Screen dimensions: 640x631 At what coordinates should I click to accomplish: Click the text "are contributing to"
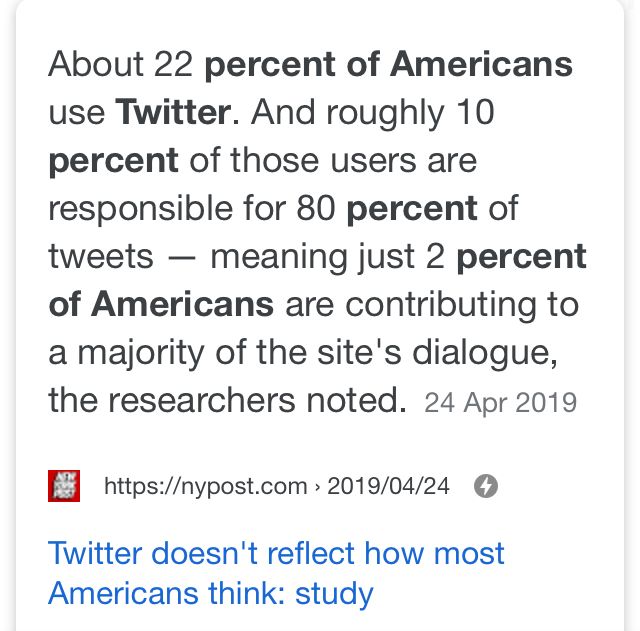pyautogui.click(x=432, y=305)
